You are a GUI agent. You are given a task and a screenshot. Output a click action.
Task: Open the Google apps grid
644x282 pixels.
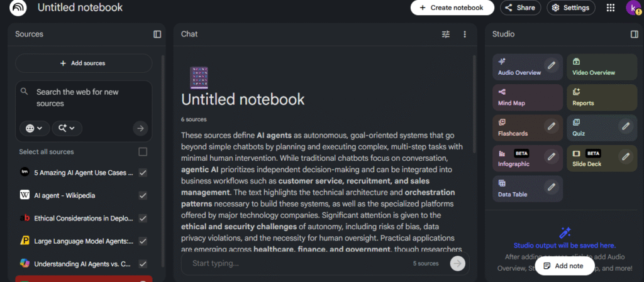pyautogui.click(x=610, y=8)
